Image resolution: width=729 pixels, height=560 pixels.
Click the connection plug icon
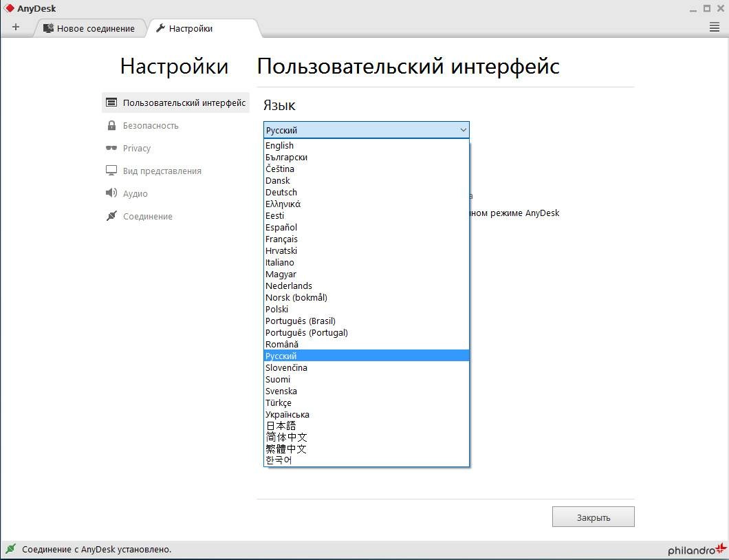coord(111,216)
